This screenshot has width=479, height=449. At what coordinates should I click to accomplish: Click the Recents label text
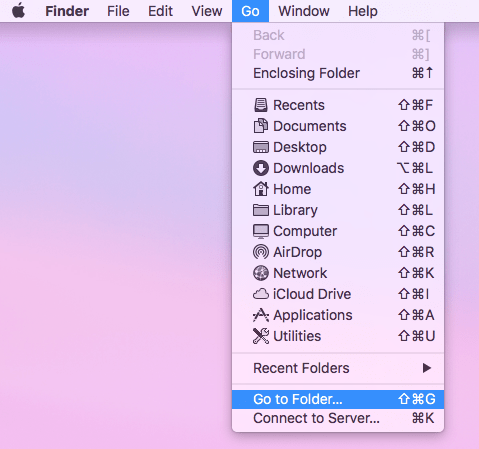299,105
